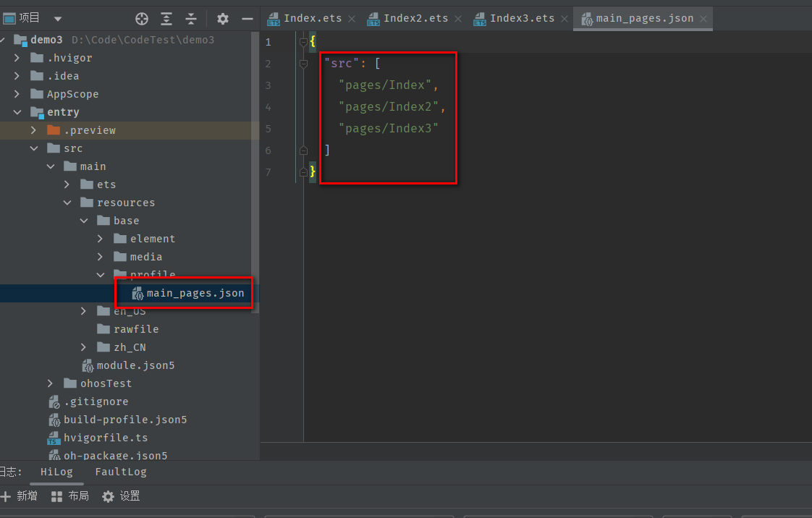Expand the media folder
The height and width of the screenshot is (518, 812).
100,257
